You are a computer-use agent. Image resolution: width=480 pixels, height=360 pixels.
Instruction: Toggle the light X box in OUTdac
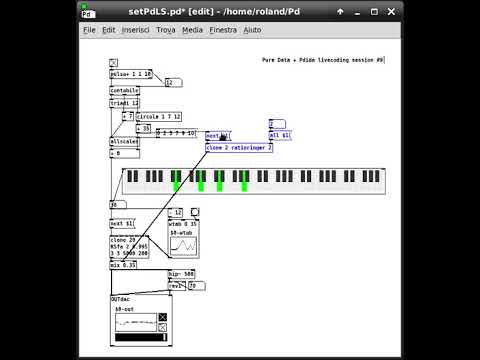tap(162, 327)
